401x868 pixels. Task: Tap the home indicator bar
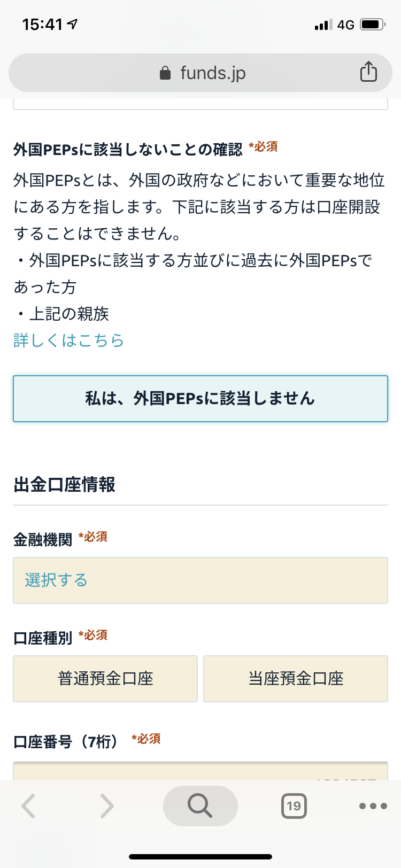tap(200, 856)
